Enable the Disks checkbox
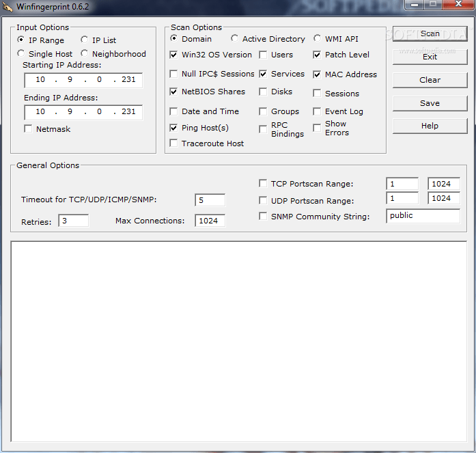 (x=263, y=92)
